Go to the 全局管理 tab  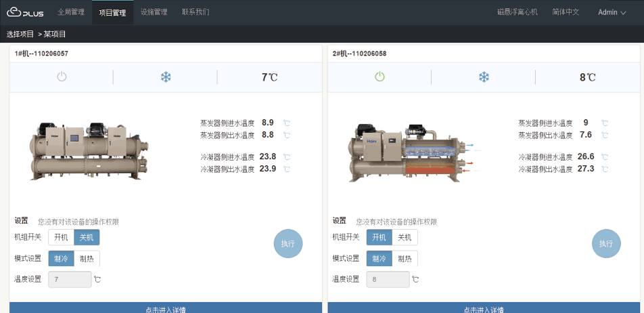(x=71, y=12)
